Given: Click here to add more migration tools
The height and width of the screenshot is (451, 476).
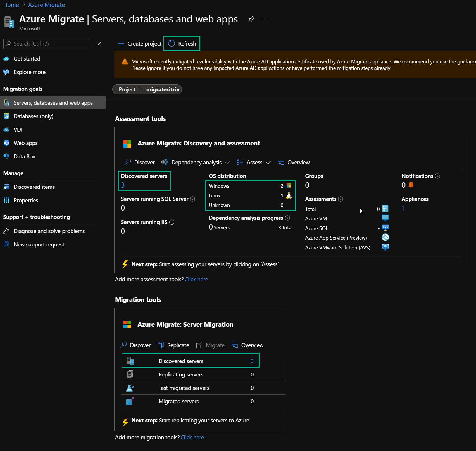Looking at the screenshot, I should click(193, 437).
